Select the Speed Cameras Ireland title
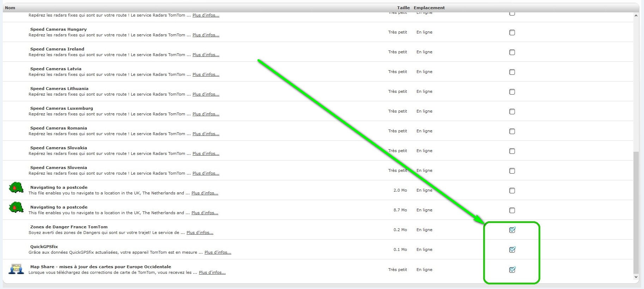 (x=57, y=49)
